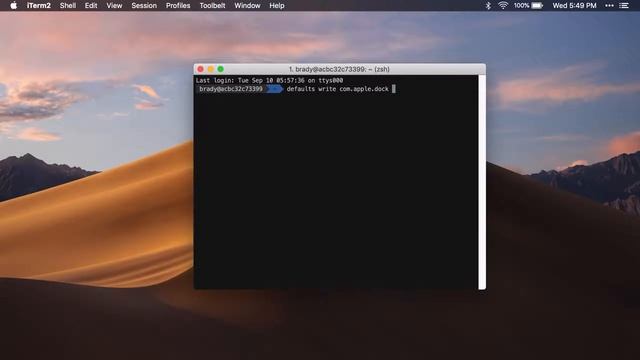Click the terminal window title text
This screenshot has height=360, width=640.
tap(339, 69)
